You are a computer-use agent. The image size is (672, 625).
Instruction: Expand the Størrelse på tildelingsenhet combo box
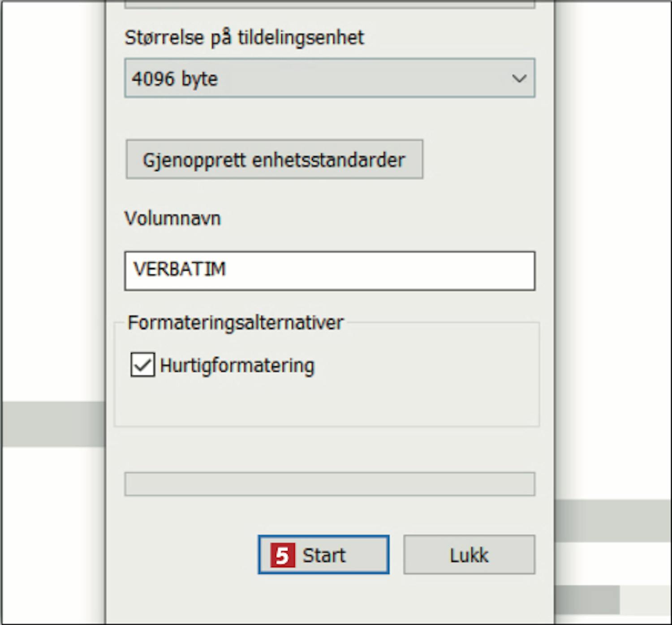tap(330, 78)
